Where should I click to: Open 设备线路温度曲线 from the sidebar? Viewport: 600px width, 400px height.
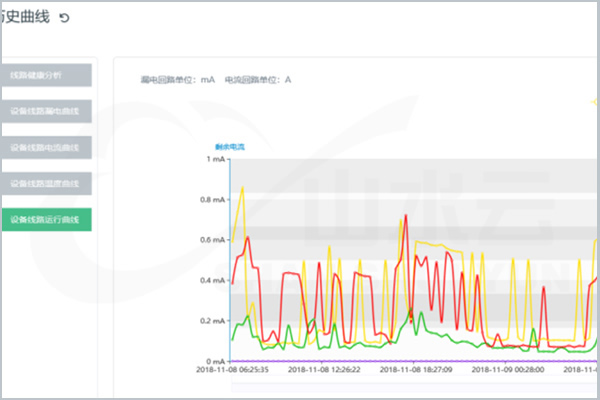click(46, 183)
